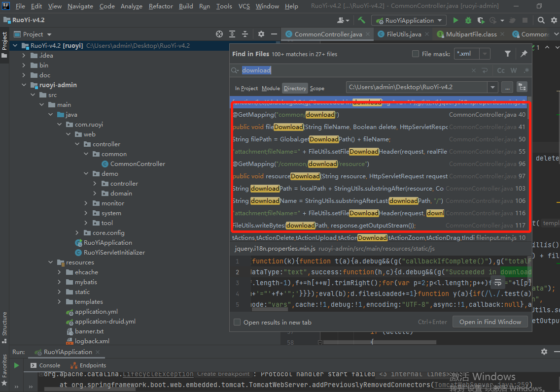Click the search history magnifier icon

[x=235, y=70]
